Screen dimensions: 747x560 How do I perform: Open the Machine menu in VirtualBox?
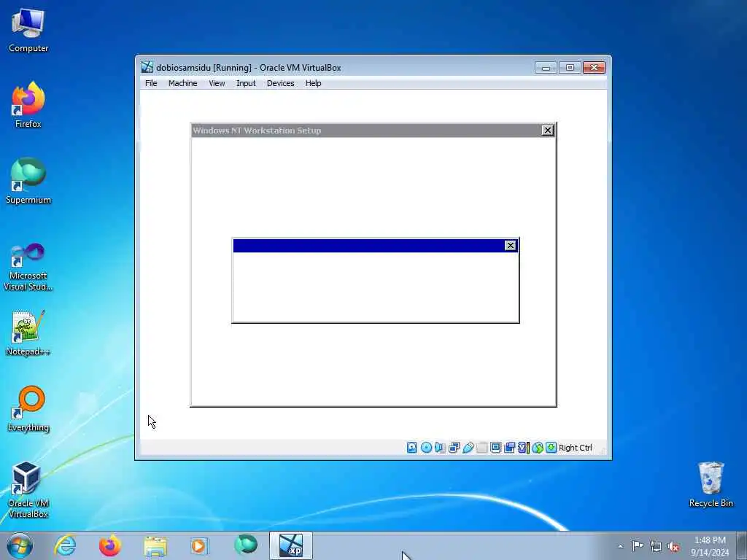pyautogui.click(x=182, y=83)
